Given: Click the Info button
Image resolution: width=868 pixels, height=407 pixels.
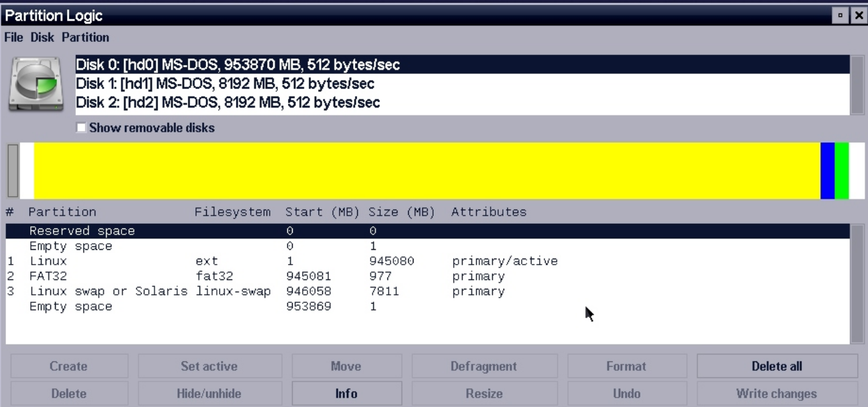Looking at the screenshot, I should click(x=346, y=394).
